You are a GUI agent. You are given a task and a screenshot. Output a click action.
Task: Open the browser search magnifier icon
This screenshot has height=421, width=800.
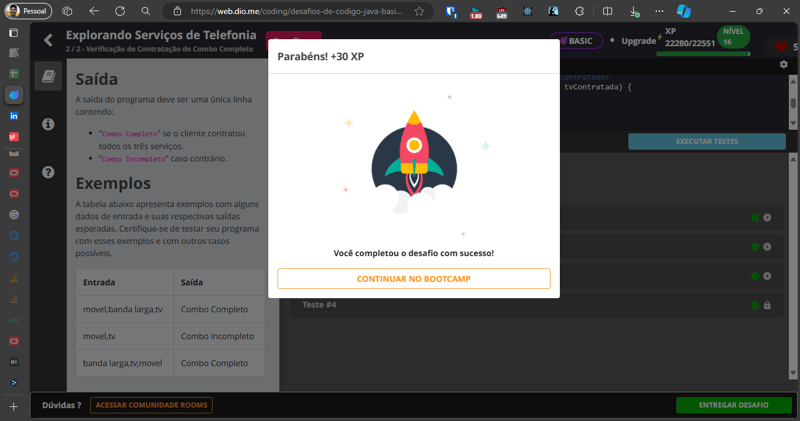(146, 11)
